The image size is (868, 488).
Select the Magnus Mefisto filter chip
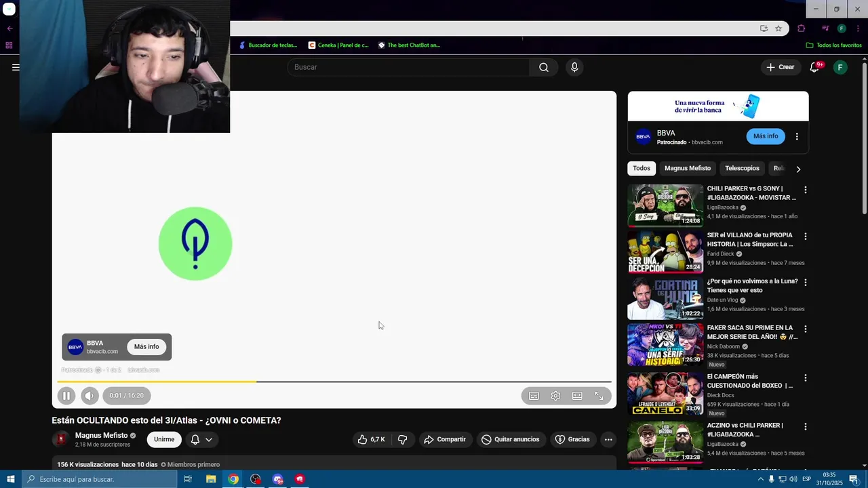[688, 168]
